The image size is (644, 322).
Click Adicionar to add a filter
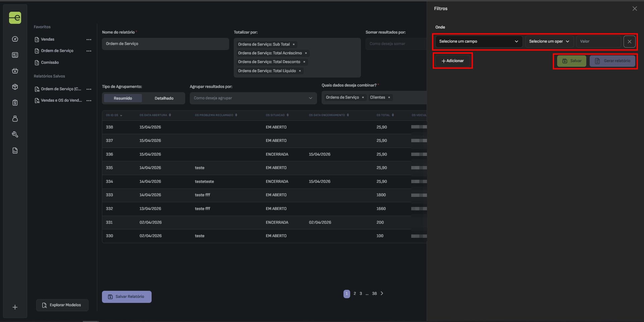tap(452, 61)
